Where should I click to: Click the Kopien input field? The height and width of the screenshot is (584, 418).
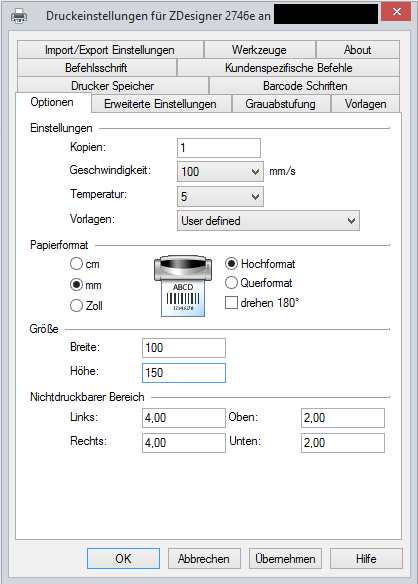point(219,148)
